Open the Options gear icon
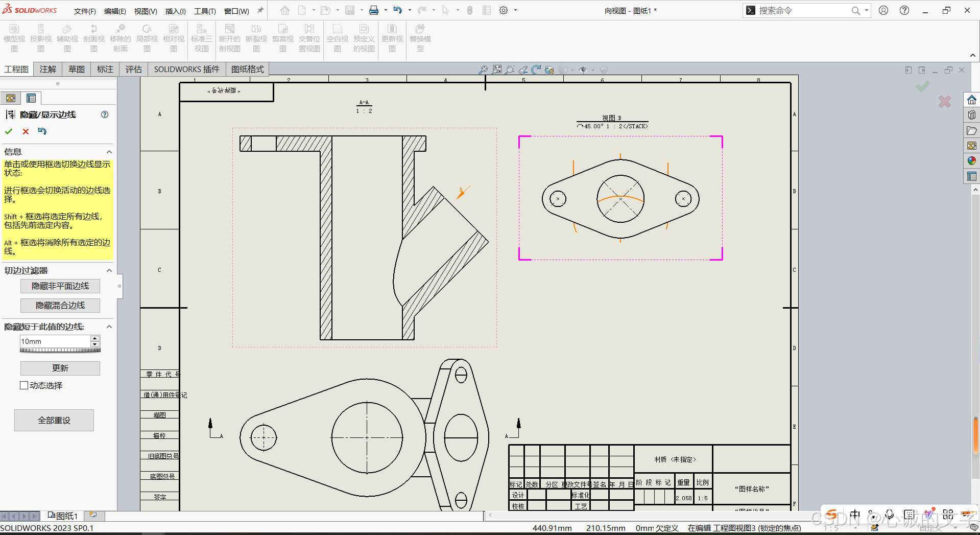The height and width of the screenshot is (535, 980). point(504,10)
